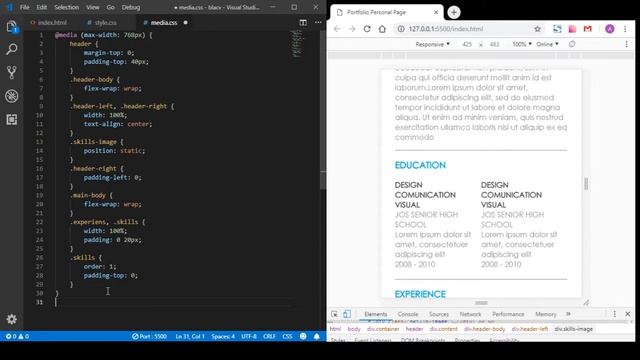Open the Extensions view
Image resolution: width=640 pixels, height=360 pixels.
click(11, 119)
